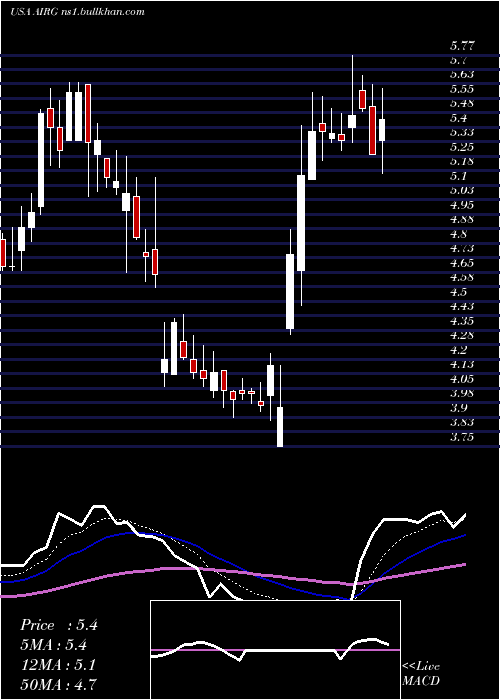500x700 pixels.
Task: Click the 4.95 price axis label
Action: [462, 205]
